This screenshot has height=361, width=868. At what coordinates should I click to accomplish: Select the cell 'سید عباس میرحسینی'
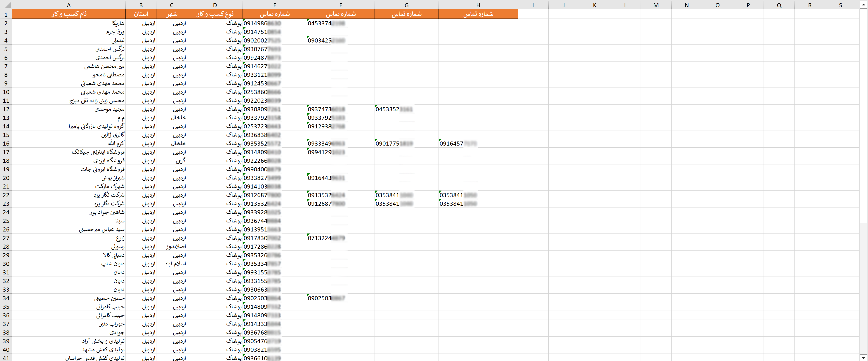coord(69,229)
